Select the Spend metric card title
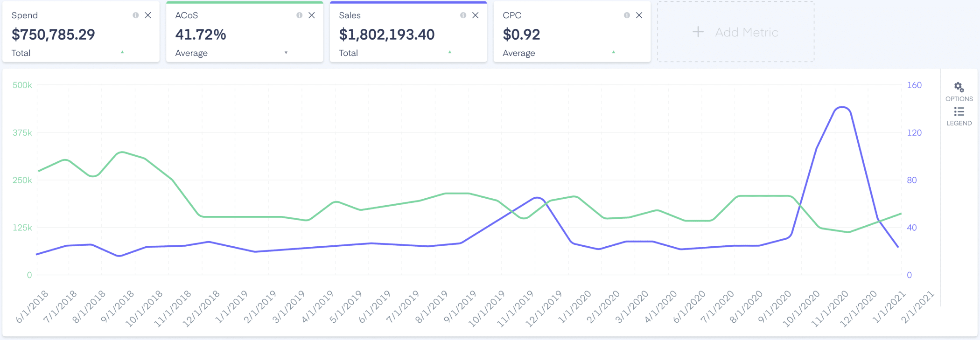The image size is (980, 340). (x=25, y=15)
